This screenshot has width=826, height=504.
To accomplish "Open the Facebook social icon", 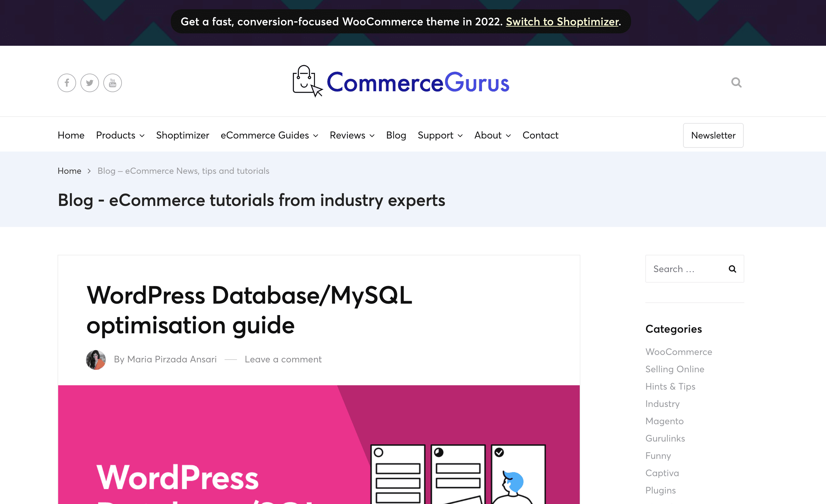I will (67, 83).
